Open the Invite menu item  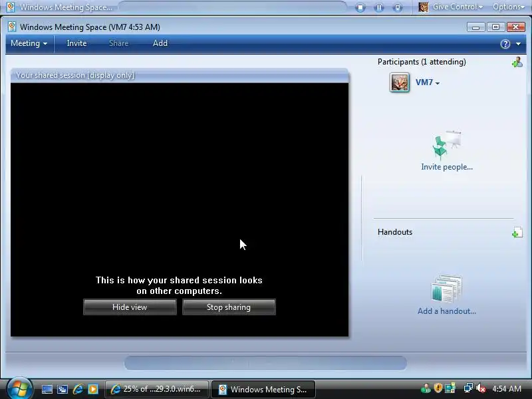[76, 43]
